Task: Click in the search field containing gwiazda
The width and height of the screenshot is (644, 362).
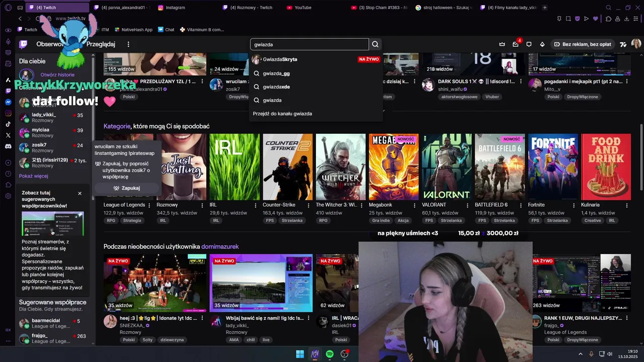Action: pyautogui.click(x=309, y=44)
